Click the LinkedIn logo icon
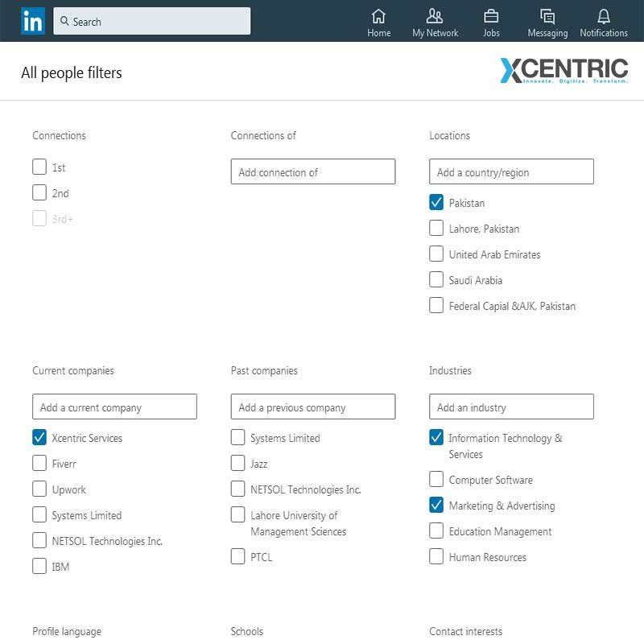 click(x=32, y=21)
